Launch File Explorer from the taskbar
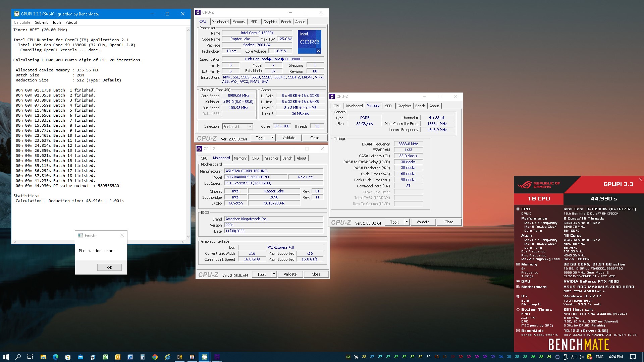Screen dimensions: 644x362 pyautogui.click(x=43, y=357)
